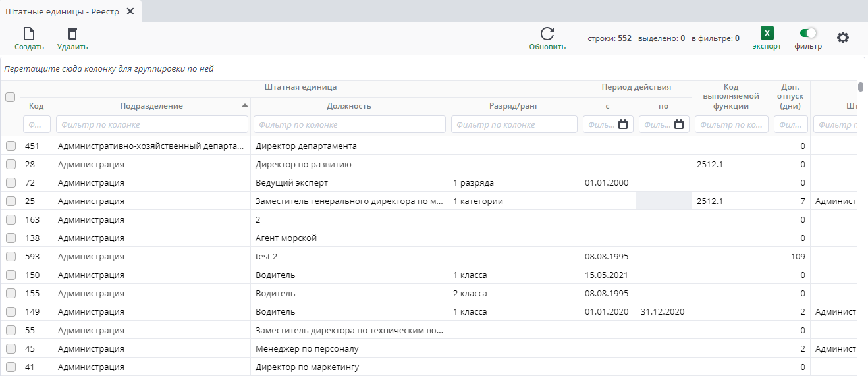Switch to Штатные единицы - Реестр tab
868x376 pixels.
coord(63,12)
